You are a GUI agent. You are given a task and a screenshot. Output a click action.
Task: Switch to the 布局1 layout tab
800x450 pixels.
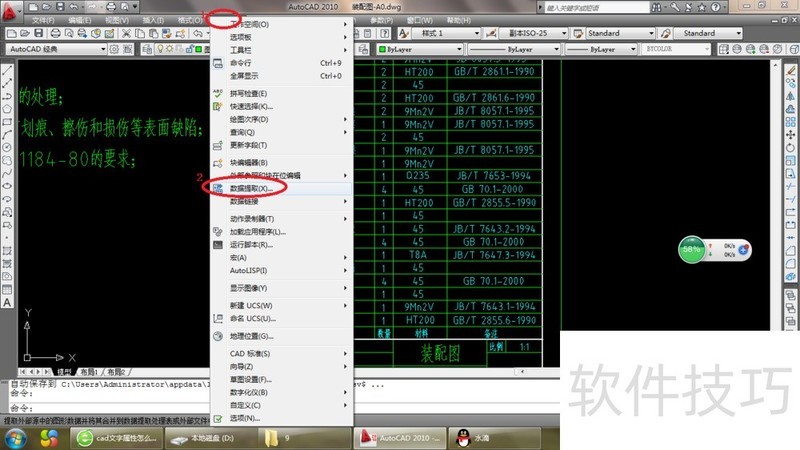(89, 372)
